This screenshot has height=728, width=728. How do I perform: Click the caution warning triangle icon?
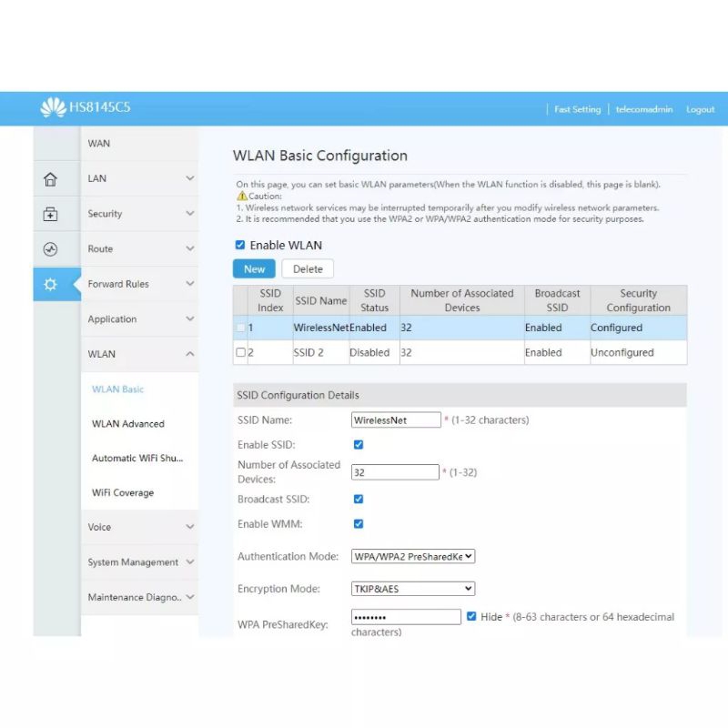tap(242, 196)
